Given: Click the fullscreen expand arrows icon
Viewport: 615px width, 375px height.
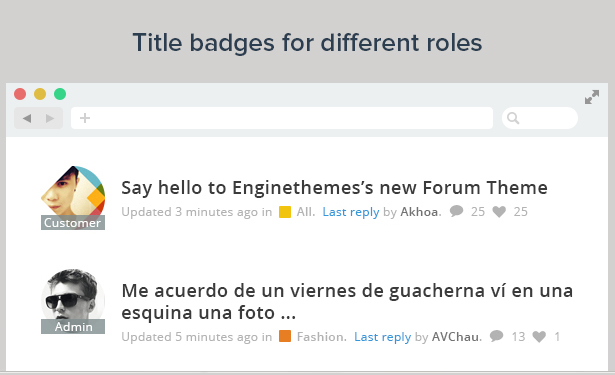Looking at the screenshot, I should coord(592,97).
